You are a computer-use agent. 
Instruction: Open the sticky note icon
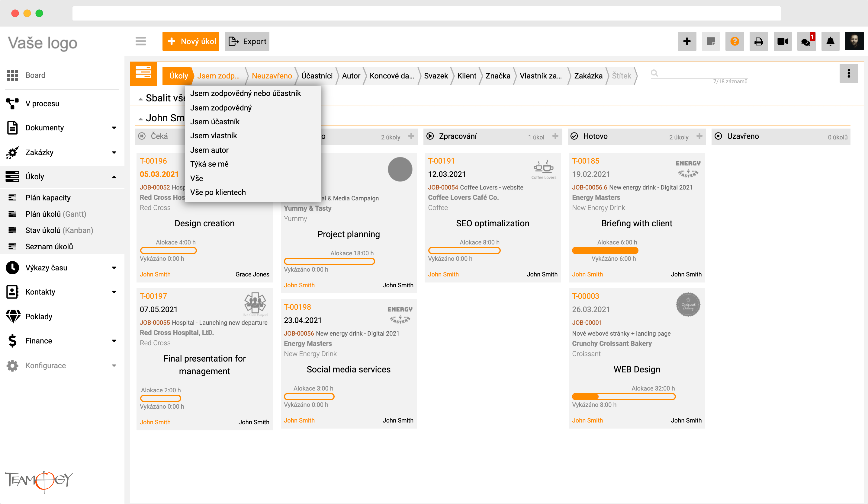[x=711, y=41]
